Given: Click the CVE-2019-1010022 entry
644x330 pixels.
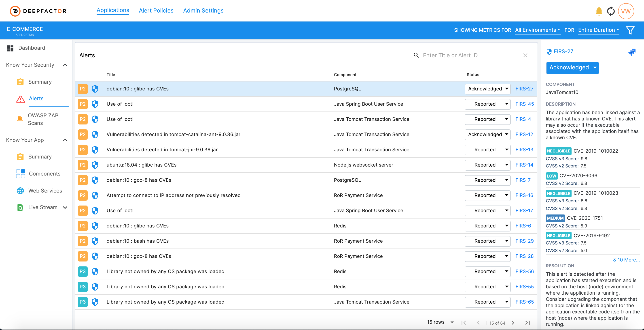Looking at the screenshot, I should (595, 151).
